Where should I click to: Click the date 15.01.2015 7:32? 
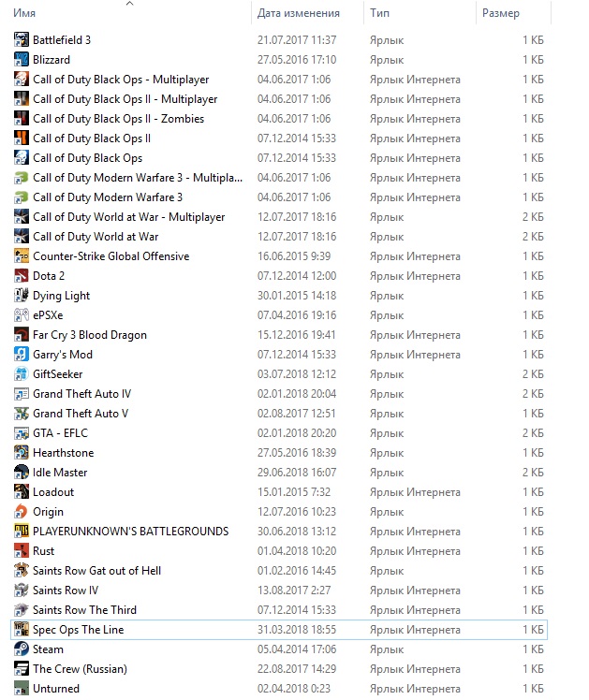294,492
